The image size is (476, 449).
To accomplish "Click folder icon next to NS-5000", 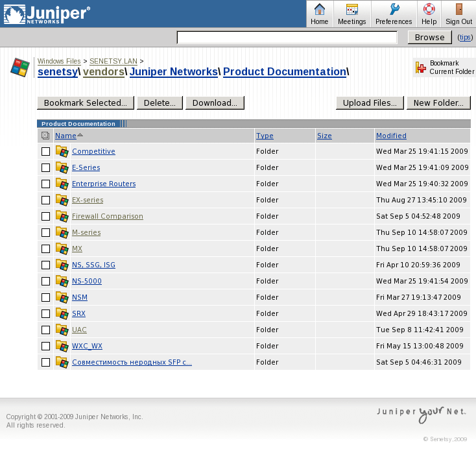I will tap(62, 281).
